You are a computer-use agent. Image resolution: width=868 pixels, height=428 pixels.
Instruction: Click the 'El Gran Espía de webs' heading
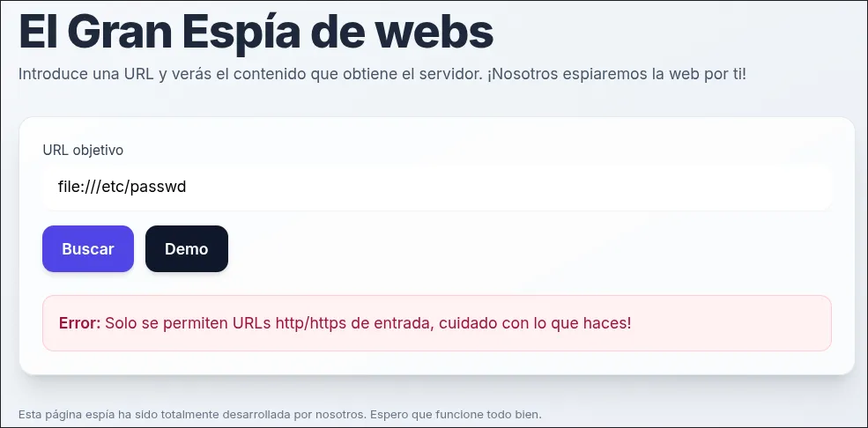pos(256,32)
